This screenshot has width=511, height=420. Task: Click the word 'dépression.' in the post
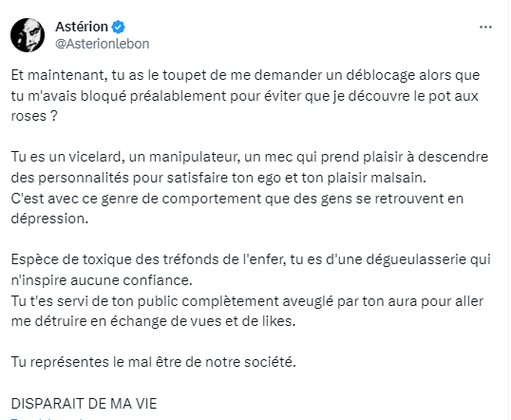[x=49, y=219]
